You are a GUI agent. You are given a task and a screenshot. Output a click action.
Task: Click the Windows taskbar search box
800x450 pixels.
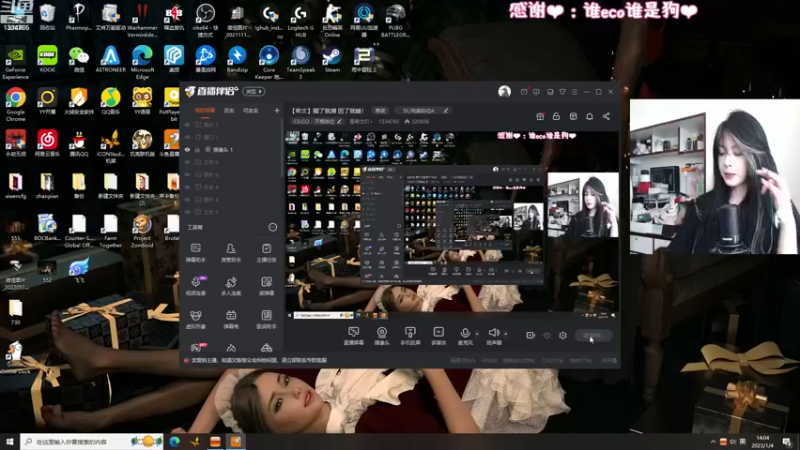(x=92, y=441)
